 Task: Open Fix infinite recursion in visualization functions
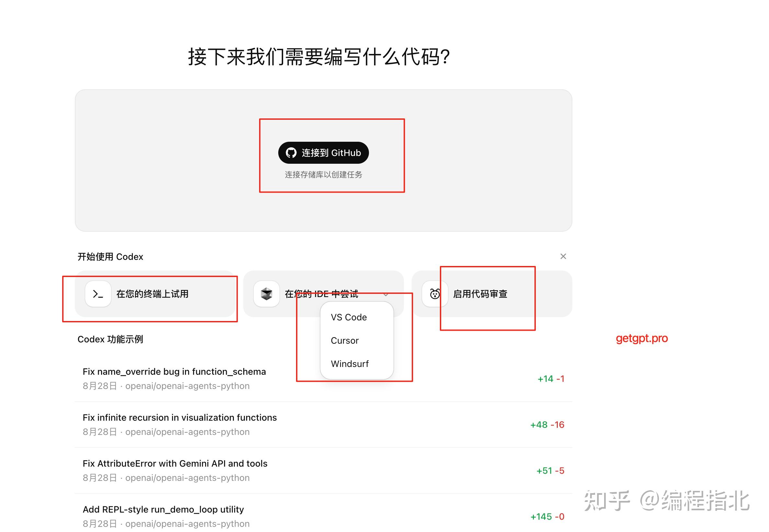[179, 417]
